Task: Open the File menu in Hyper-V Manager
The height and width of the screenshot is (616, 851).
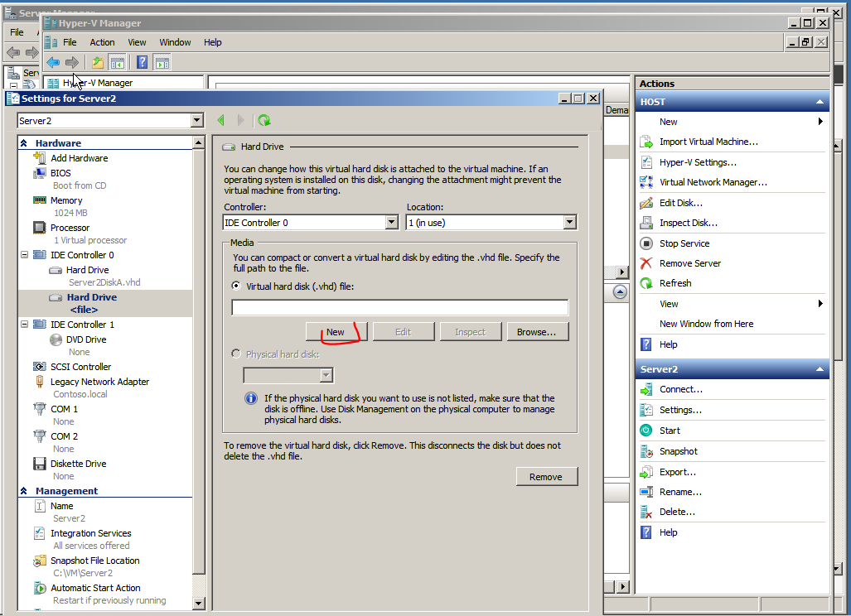Action: tap(70, 42)
